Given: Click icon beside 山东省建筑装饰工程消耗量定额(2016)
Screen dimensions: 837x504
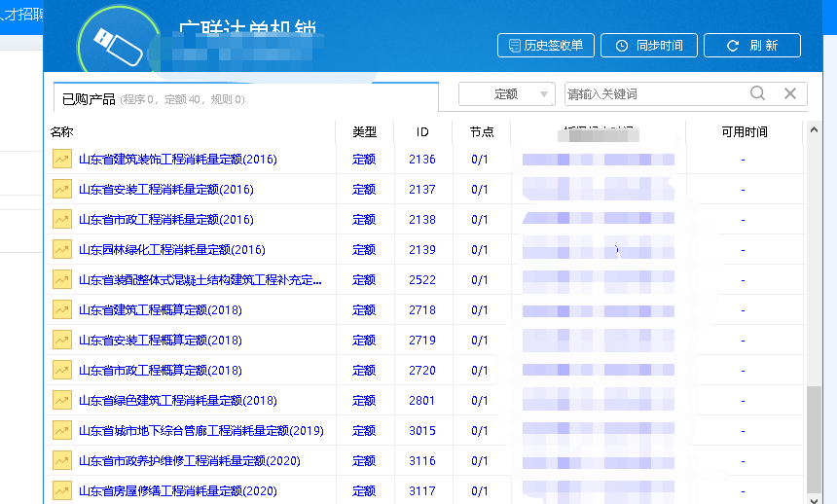Looking at the screenshot, I should coord(62,160).
